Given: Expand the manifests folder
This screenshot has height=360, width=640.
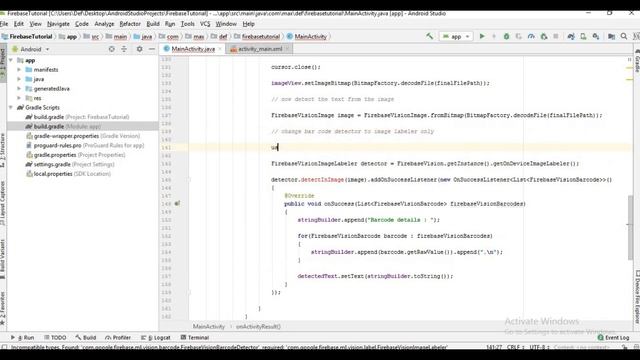Looking at the screenshot, I should pyautogui.click(x=19, y=70).
